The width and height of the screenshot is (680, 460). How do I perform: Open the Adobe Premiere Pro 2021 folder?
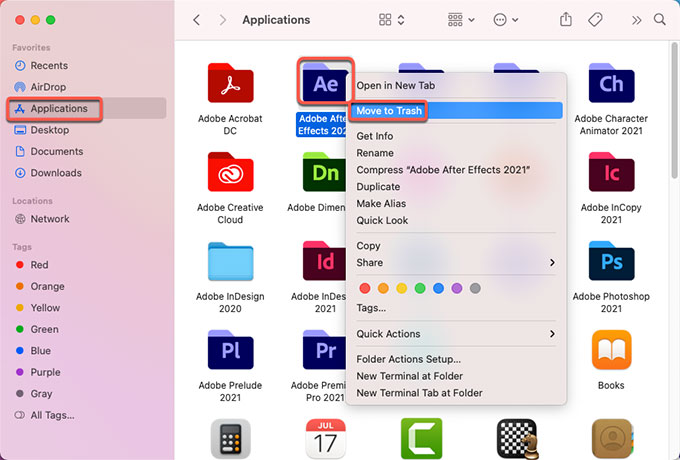pyautogui.click(x=324, y=350)
